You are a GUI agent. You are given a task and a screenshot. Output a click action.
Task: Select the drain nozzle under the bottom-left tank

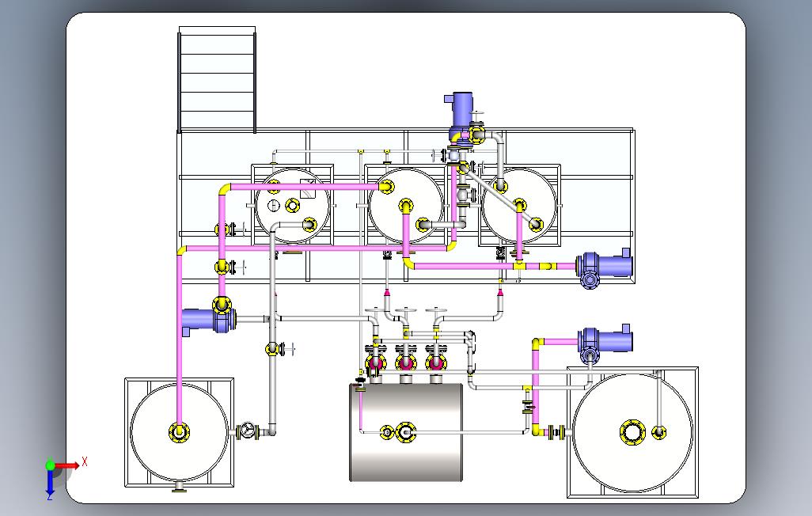179,487
